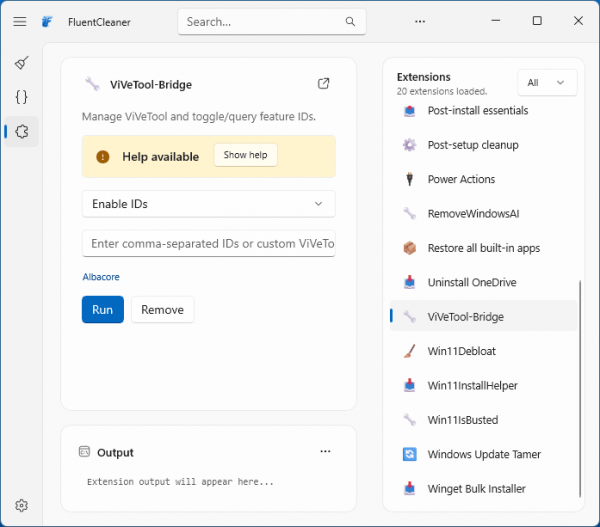Click the Output console icon
The image size is (600, 527).
pyautogui.click(x=84, y=452)
